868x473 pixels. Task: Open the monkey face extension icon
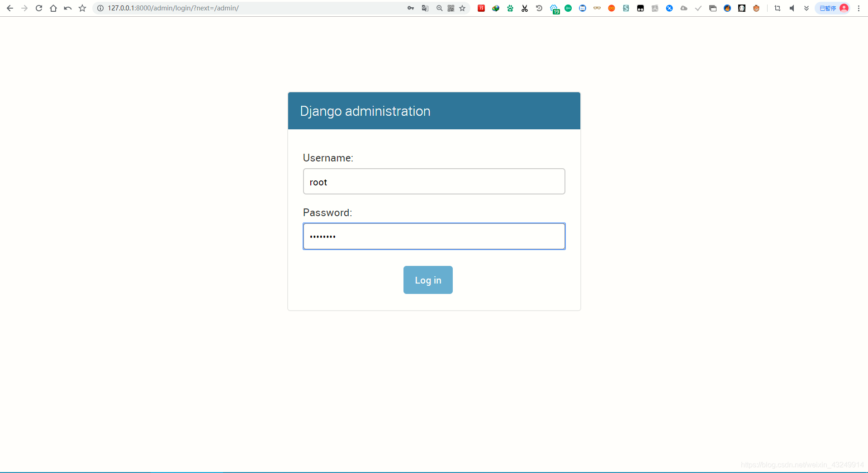pos(756,8)
